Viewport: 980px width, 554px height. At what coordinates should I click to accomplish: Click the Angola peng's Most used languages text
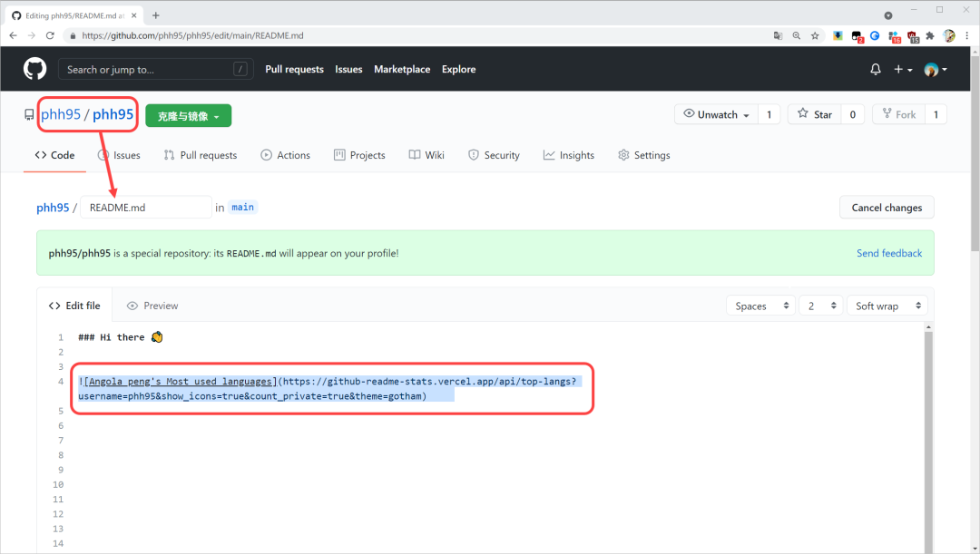tap(181, 382)
